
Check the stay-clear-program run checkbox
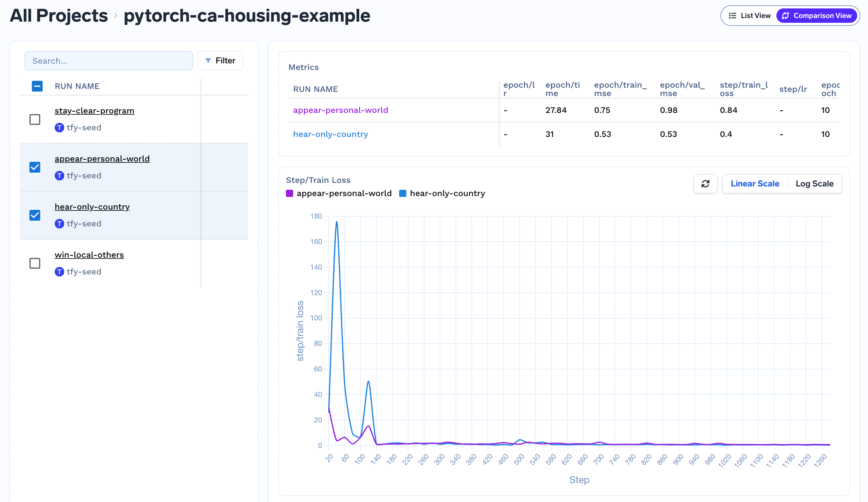tap(35, 119)
